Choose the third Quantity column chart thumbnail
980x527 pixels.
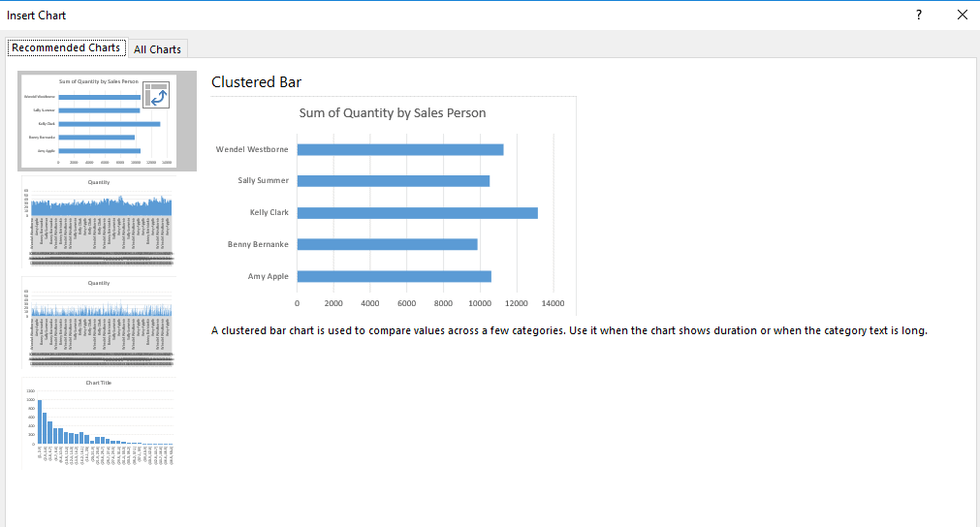coord(99,325)
